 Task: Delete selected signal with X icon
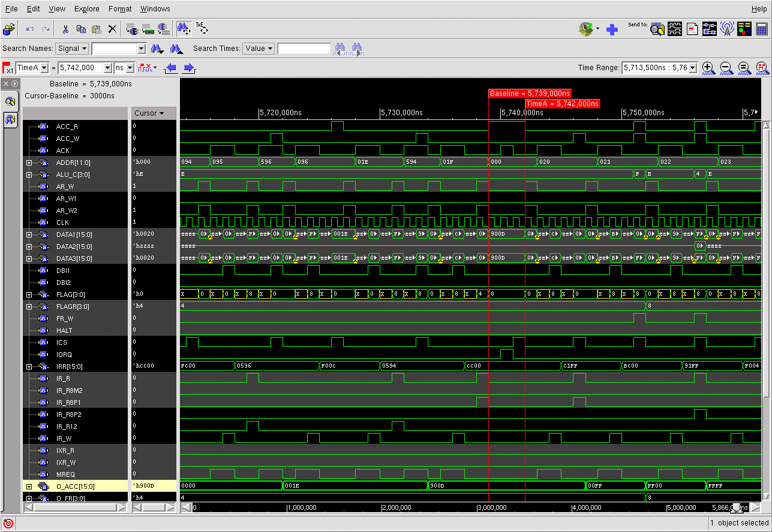click(112, 29)
